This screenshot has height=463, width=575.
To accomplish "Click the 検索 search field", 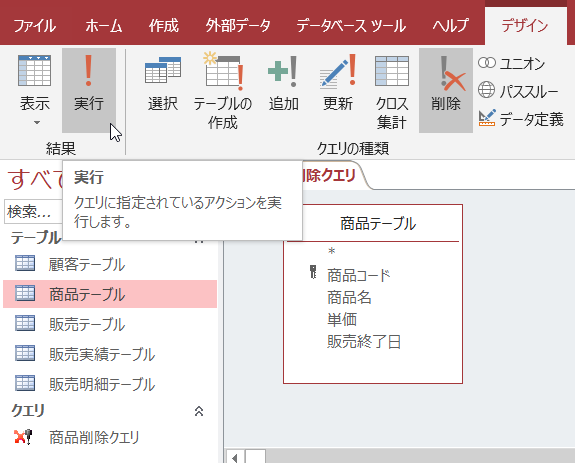I will pos(34,212).
